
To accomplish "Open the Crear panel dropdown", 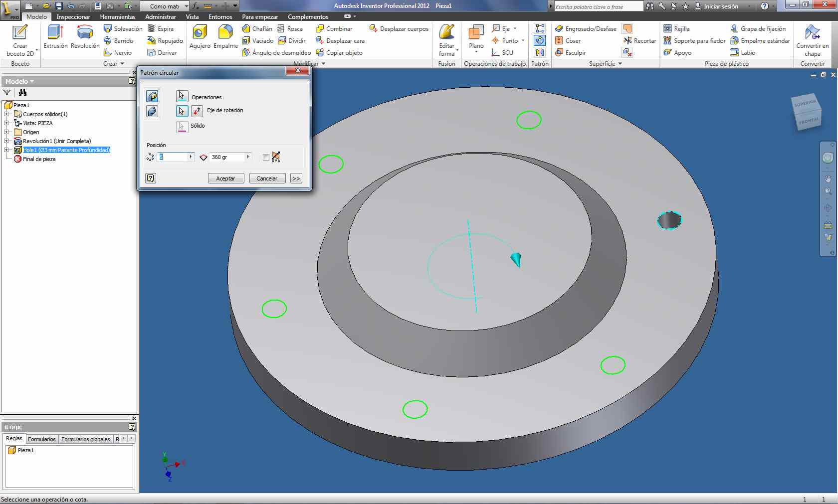I will pyautogui.click(x=114, y=64).
